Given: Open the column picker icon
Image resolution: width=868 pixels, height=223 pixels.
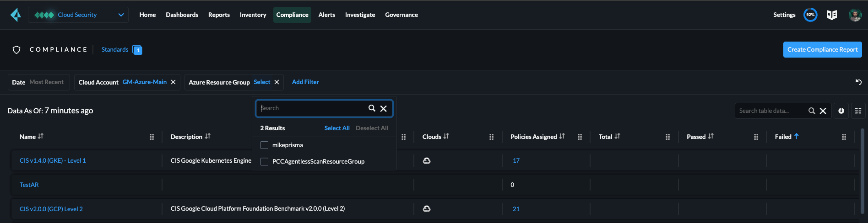Looking at the screenshot, I should coord(858,111).
